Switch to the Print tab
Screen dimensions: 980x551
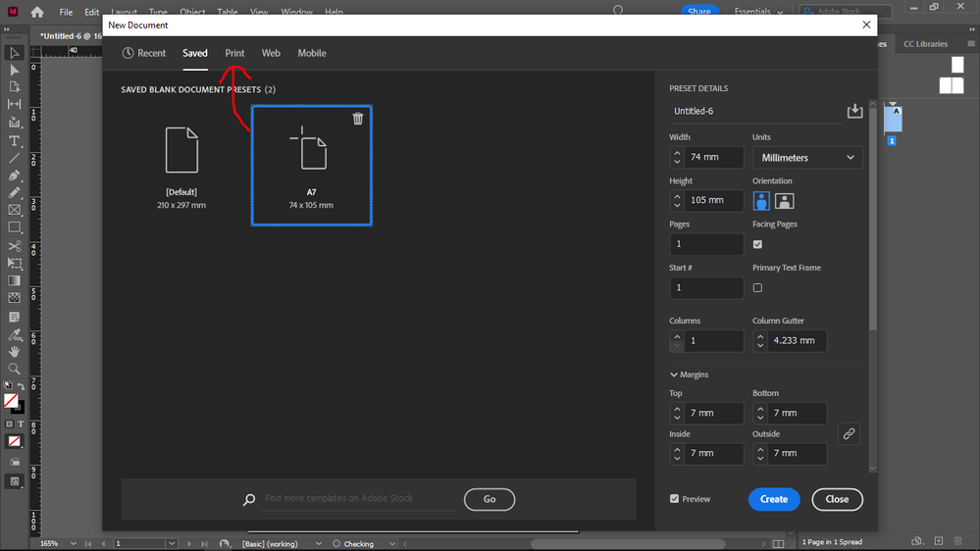(x=235, y=53)
